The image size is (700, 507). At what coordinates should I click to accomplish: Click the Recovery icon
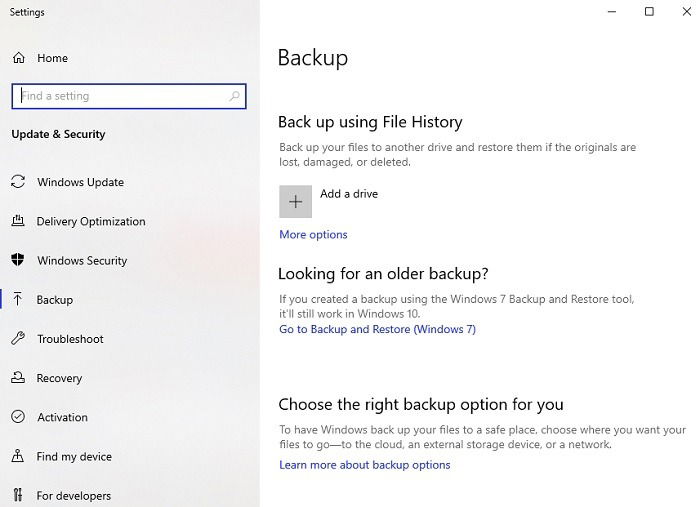tap(18, 377)
